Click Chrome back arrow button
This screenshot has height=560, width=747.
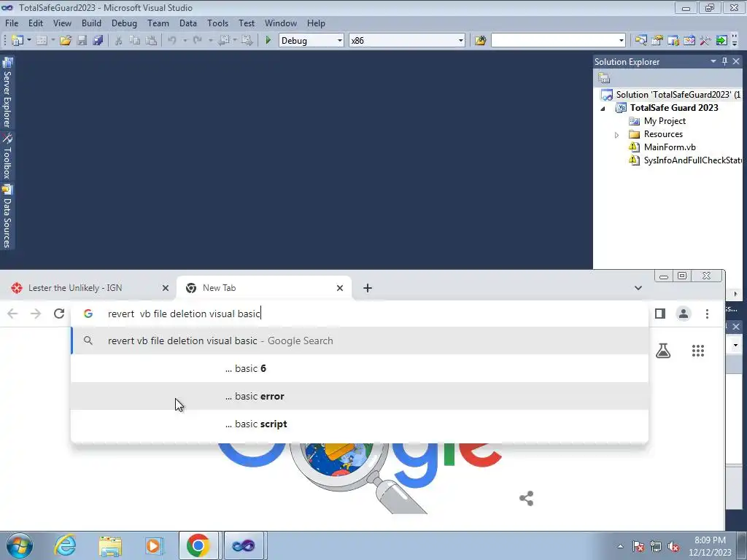tap(13, 314)
